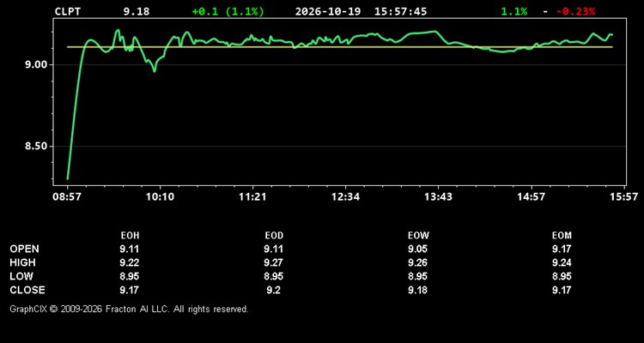644x343 pixels.
Task: Select EOH high value 9.22
Action: (130, 262)
